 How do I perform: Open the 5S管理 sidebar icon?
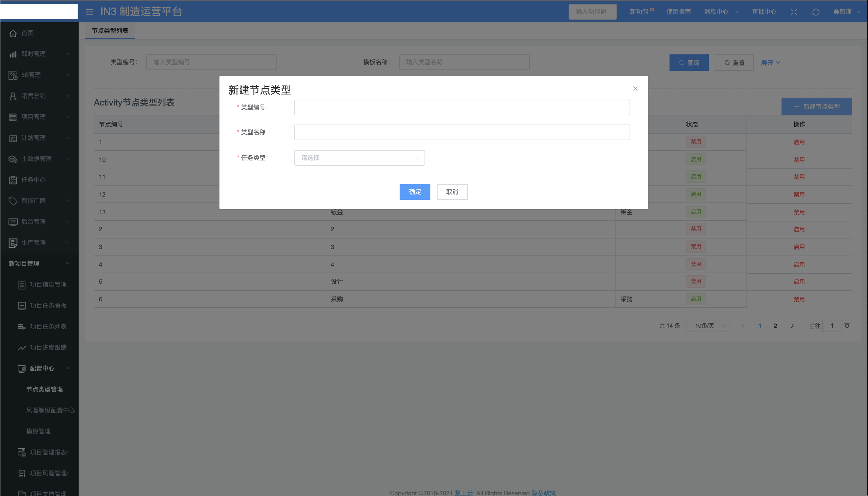[x=13, y=75]
